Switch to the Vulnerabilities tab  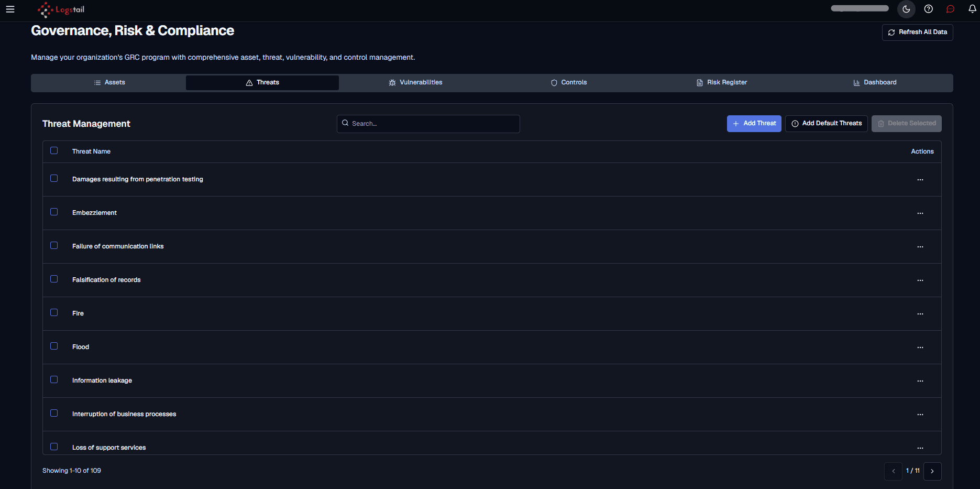(x=415, y=82)
